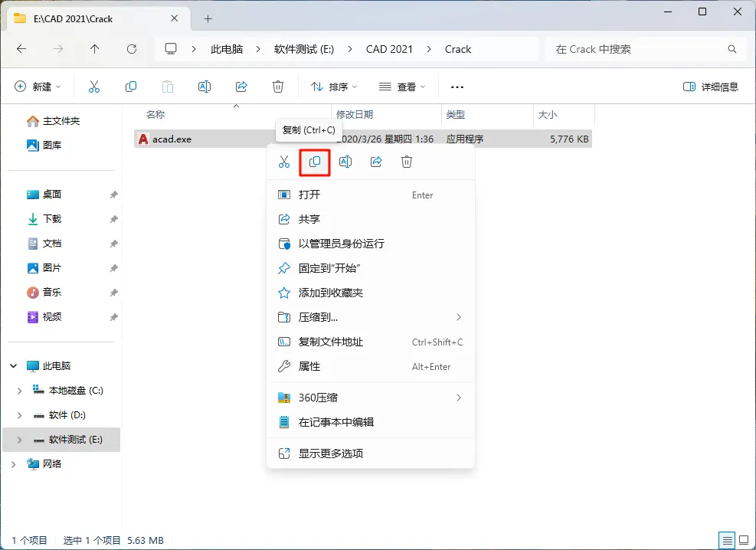The width and height of the screenshot is (756, 550).
Task: Switch to details list view icon
Action: pos(727,540)
